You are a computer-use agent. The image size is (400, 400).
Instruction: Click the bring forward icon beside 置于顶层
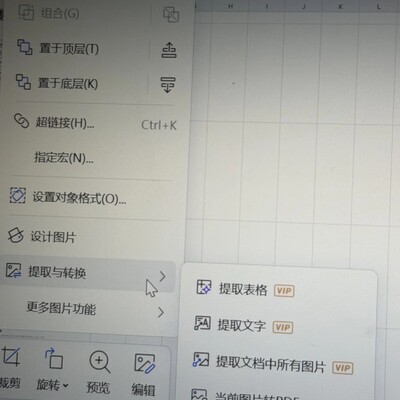[169, 50]
